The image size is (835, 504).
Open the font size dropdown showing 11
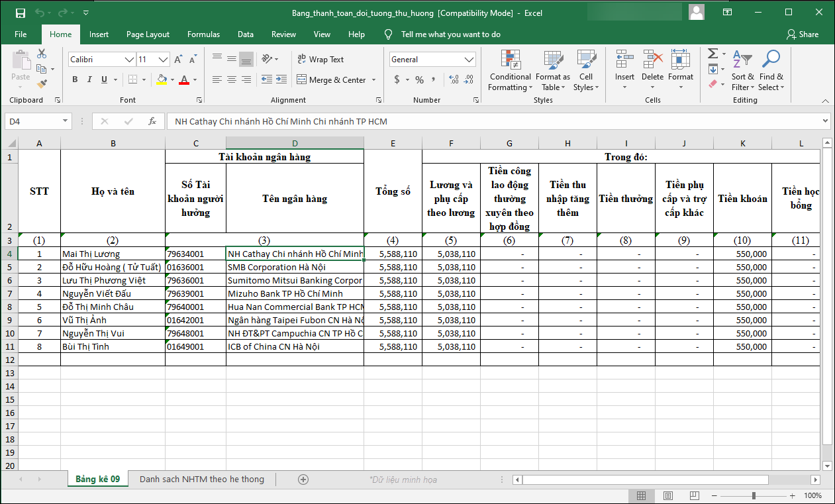coord(164,60)
